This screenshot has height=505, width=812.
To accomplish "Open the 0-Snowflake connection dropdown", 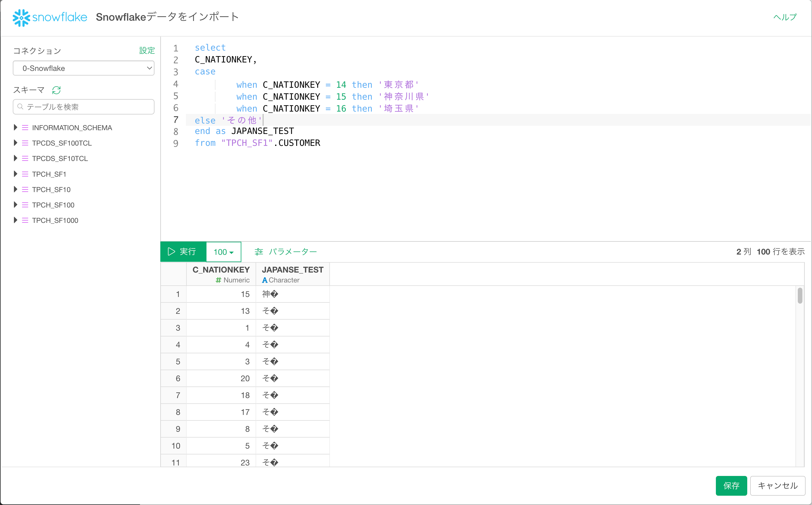I will click(83, 68).
